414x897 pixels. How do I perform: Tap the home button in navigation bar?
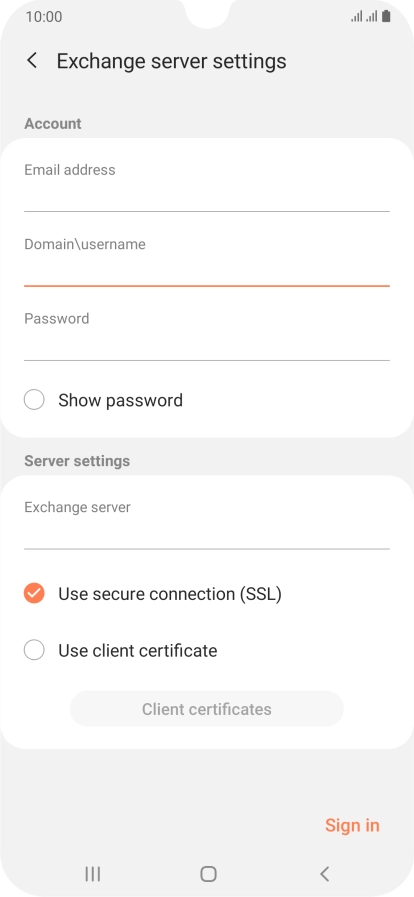(208, 874)
